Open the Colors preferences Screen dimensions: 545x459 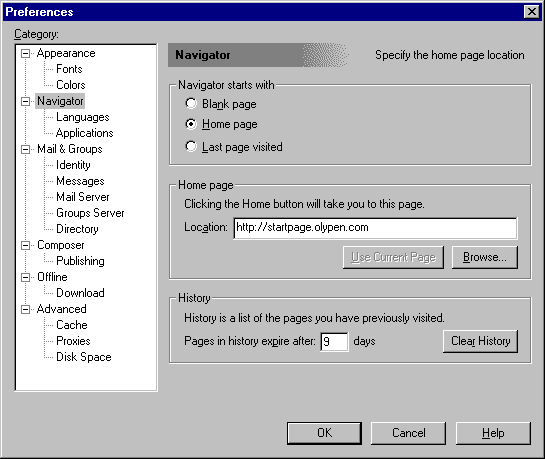(x=71, y=85)
